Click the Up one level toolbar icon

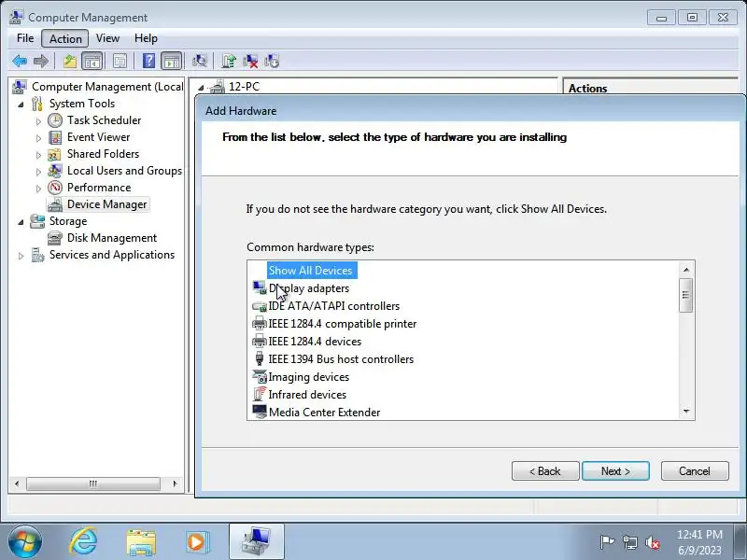(x=70, y=61)
